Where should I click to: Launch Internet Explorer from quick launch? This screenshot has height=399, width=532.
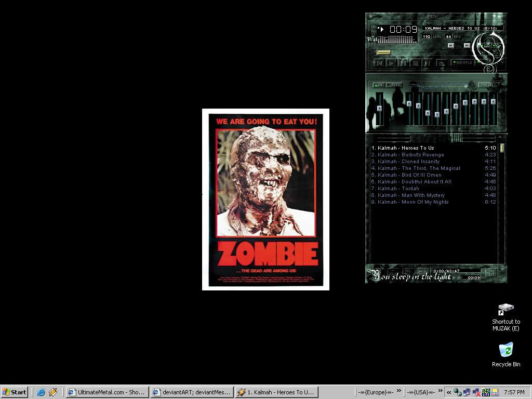click(x=41, y=392)
